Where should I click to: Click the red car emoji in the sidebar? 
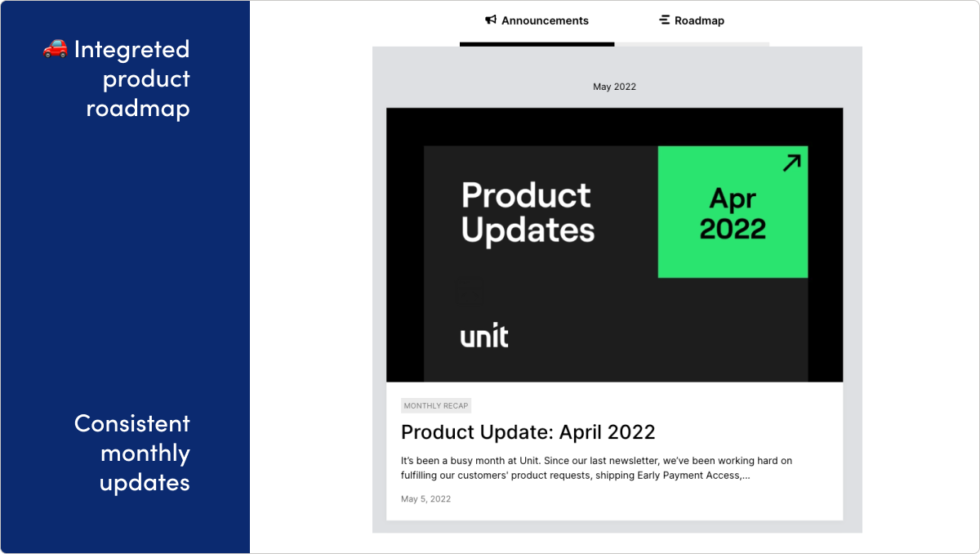pyautogui.click(x=53, y=47)
